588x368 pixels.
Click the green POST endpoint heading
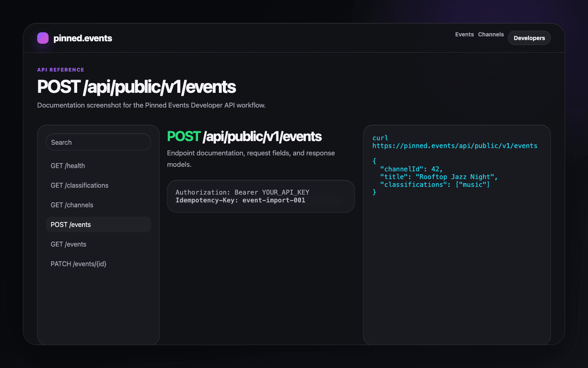[244, 136]
